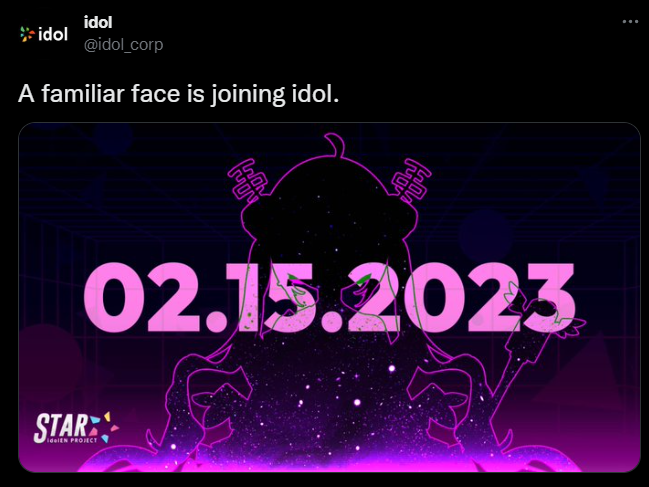Click the white 'idol' wordmark in avatar
This screenshot has width=649, height=487.
pyautogui.click(x=53, y=34)
